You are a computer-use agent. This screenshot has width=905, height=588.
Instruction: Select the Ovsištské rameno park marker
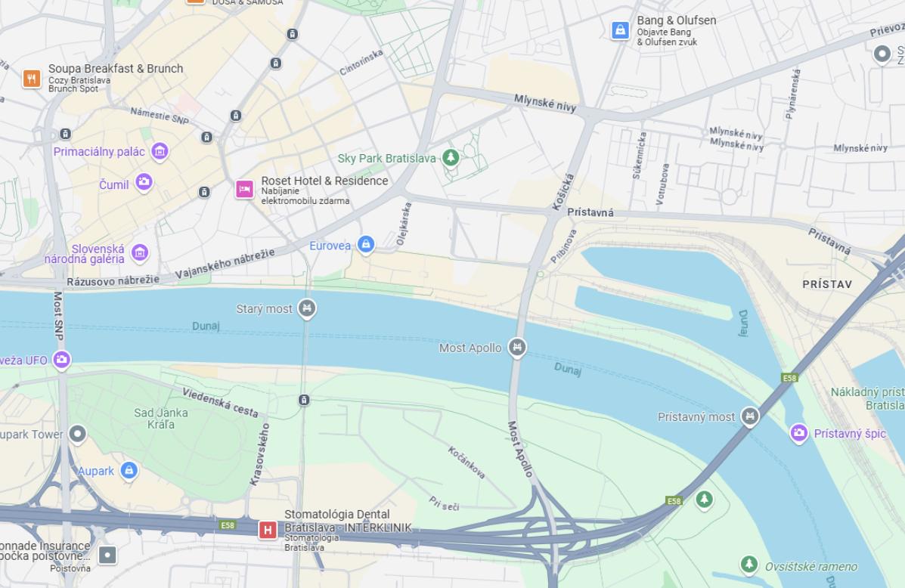coord(749,564)
